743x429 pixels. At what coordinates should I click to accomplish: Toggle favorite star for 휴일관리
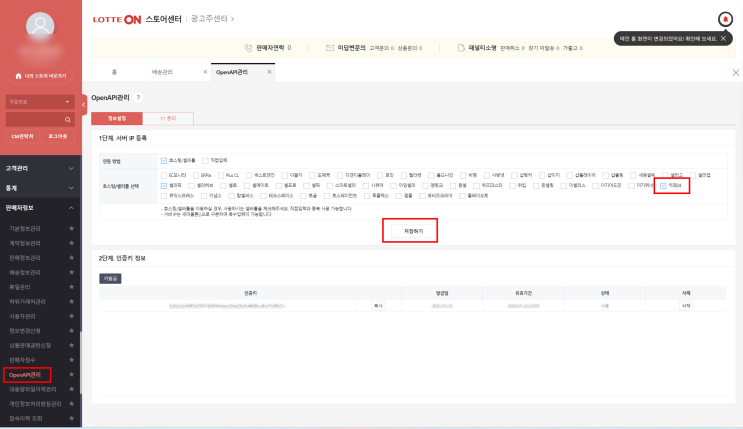coord(72,287)
